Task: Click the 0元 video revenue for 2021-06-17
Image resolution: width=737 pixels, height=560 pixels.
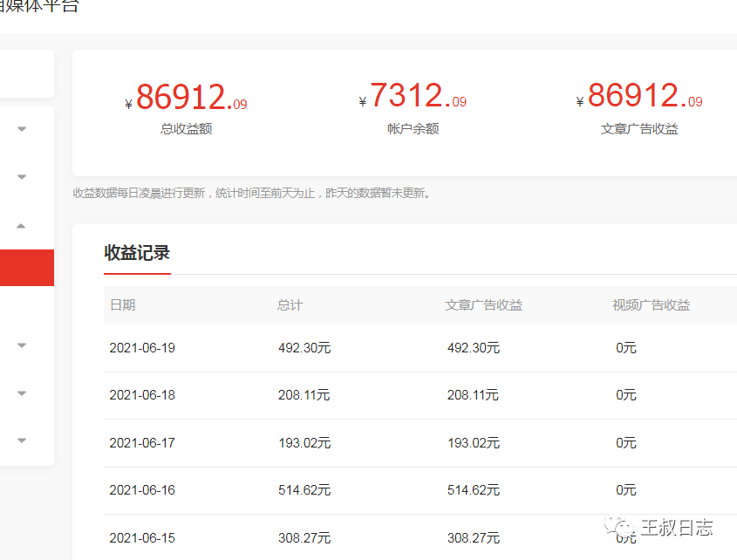Action: [x=626, y=443]
